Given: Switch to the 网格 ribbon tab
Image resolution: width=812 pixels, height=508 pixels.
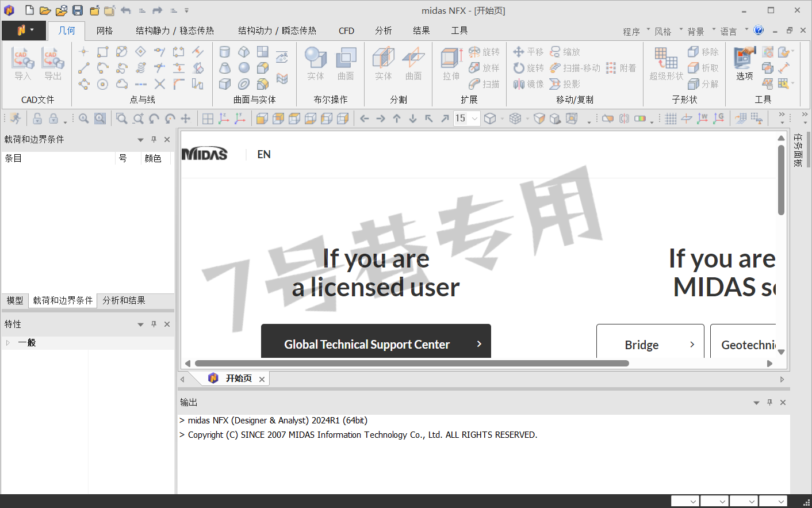Looking at the screenshot, I should click(105, 30).
